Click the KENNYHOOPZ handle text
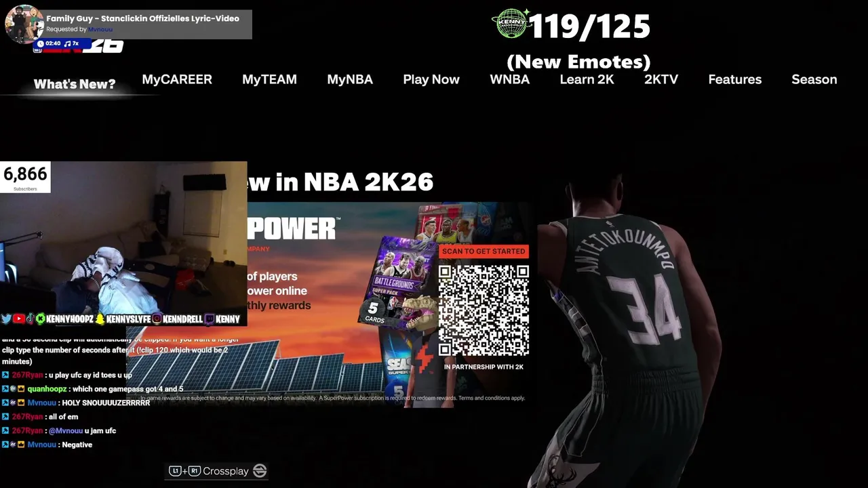Image resolution: width=868 pixels, height=488 pixels. pos(70,319)
